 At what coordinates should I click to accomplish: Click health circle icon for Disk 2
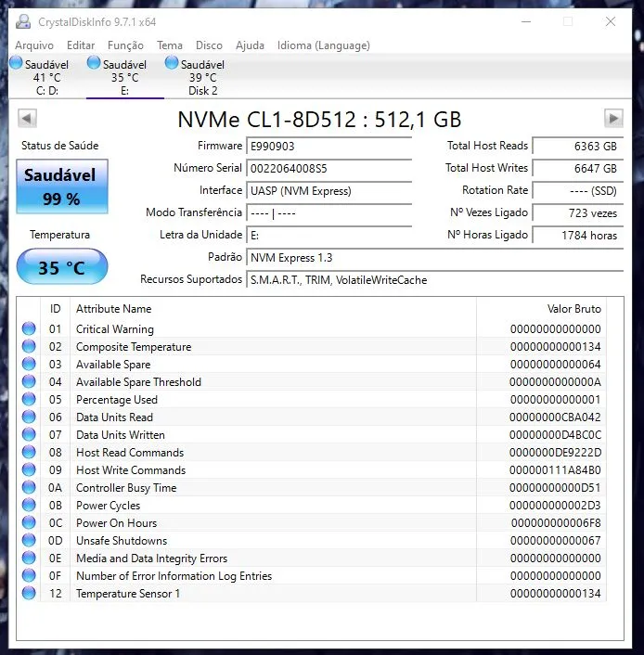(172, 63)
